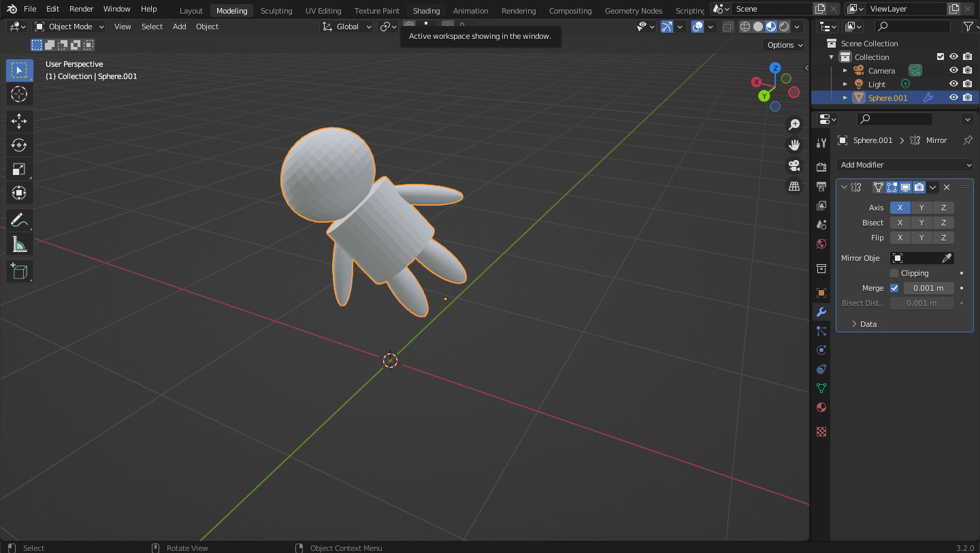Click the Zoom magnifier viewport icon
980x553 pixels.
[794, 125]
